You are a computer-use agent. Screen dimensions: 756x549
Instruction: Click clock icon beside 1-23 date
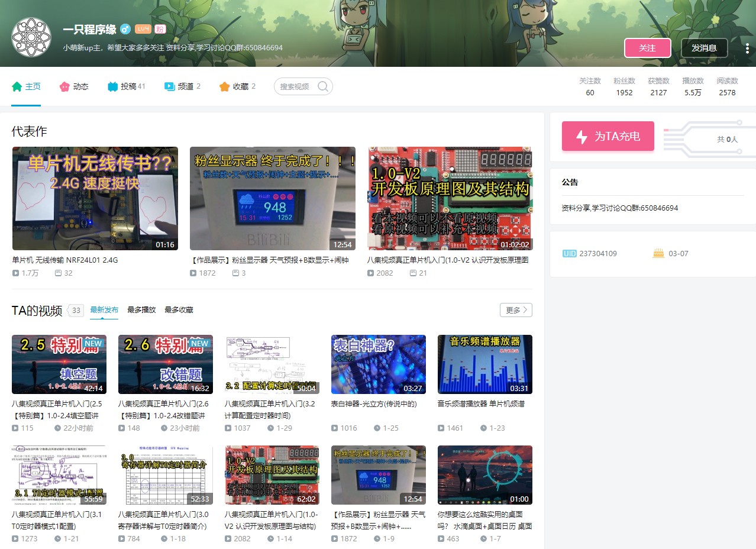pos(483,428)
